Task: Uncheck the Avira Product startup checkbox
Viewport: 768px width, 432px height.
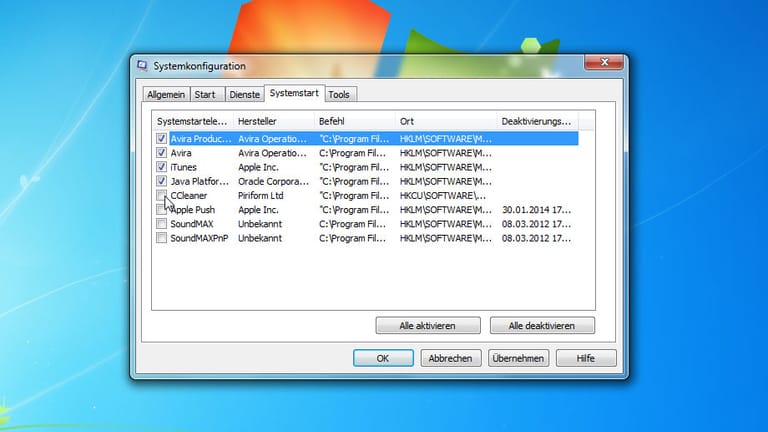Action: (x=161, y=139)
